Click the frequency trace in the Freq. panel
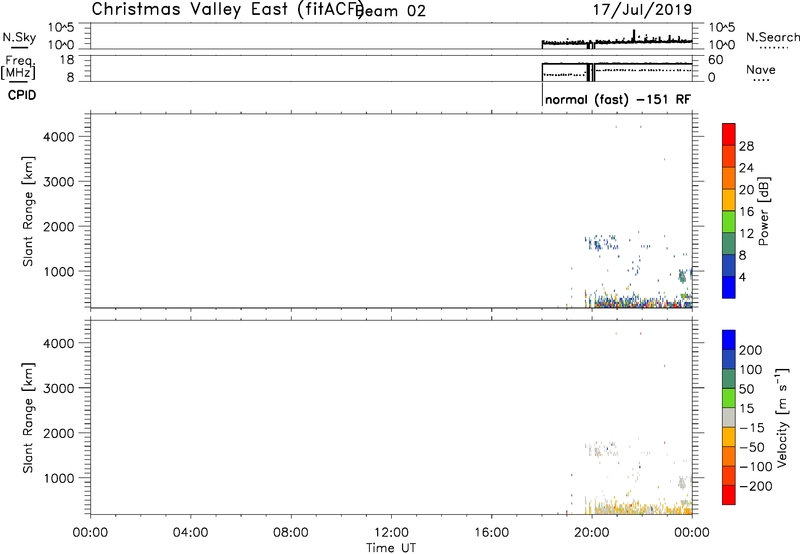800x554 pixels. click(617, 64)
